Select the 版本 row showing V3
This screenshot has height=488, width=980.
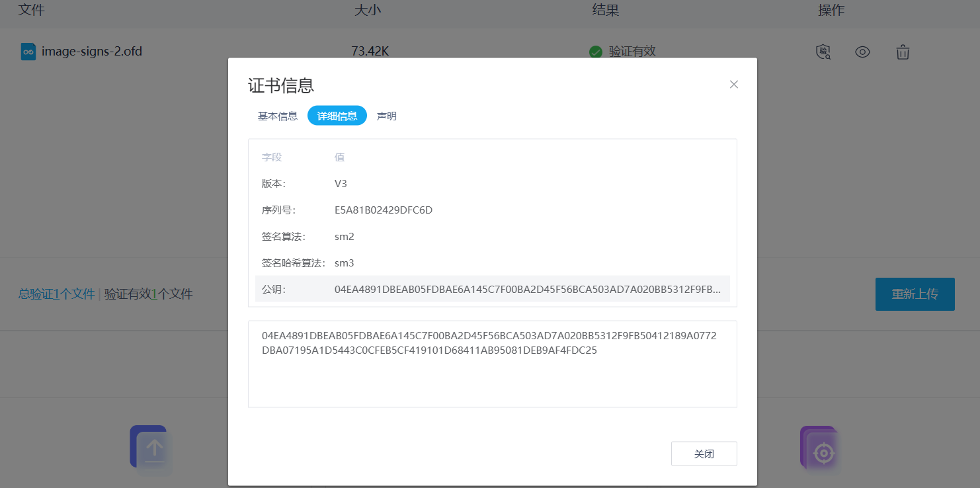click(x=492, y=184)
